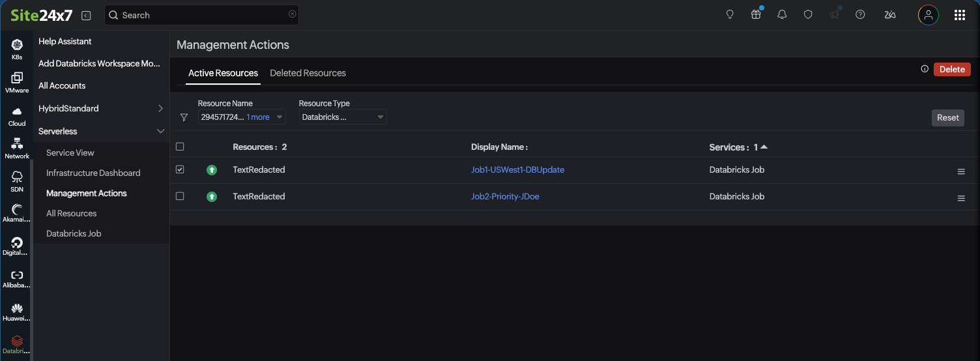Sort by the Services column arrow
The height and width of the screenshot is (361, 980).
(764, 147)
